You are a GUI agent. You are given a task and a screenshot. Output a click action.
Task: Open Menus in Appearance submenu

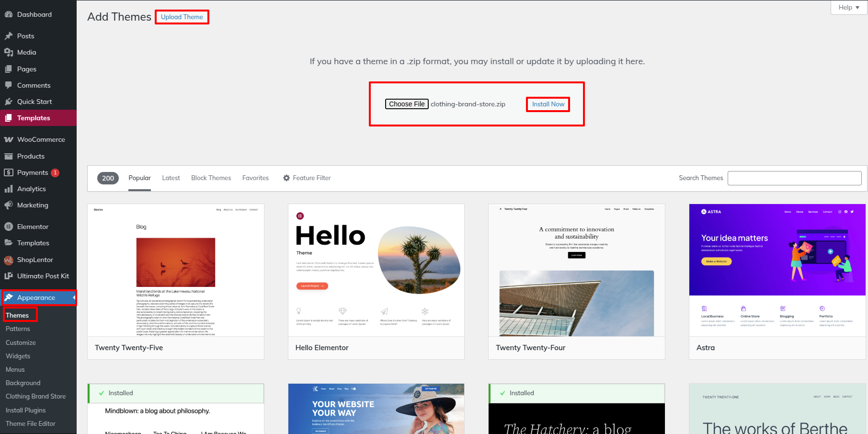pos(15,369)
